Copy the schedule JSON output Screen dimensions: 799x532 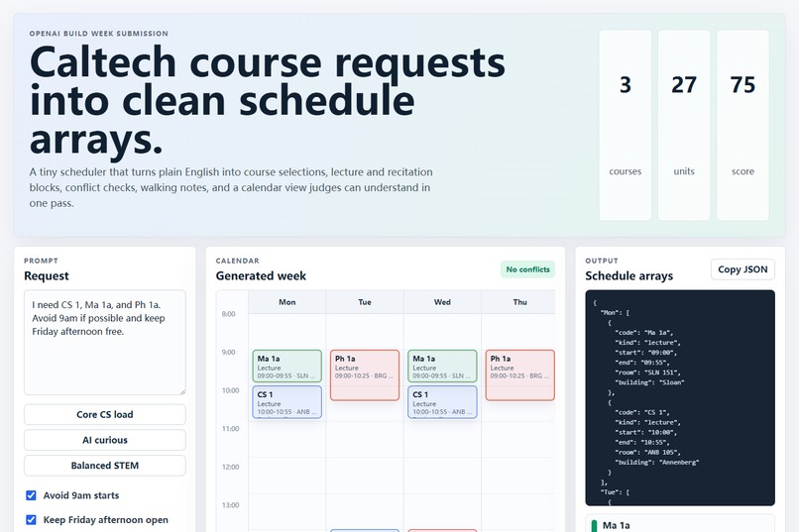tap(742, 269)
